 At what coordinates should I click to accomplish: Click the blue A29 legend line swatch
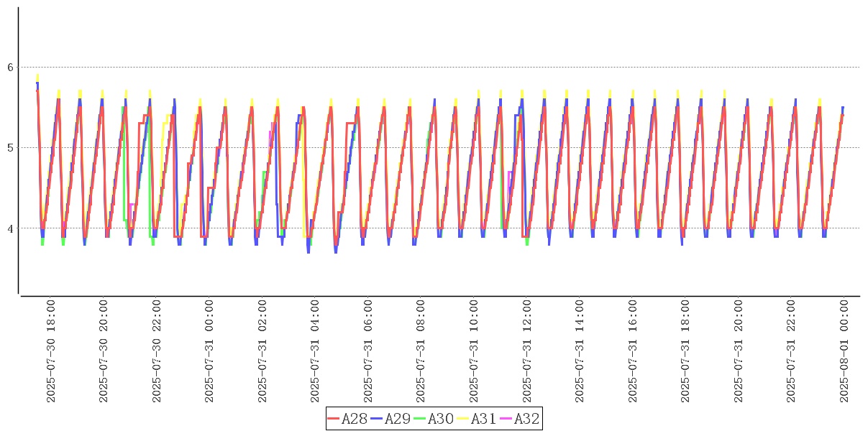[x=377, y=419]
